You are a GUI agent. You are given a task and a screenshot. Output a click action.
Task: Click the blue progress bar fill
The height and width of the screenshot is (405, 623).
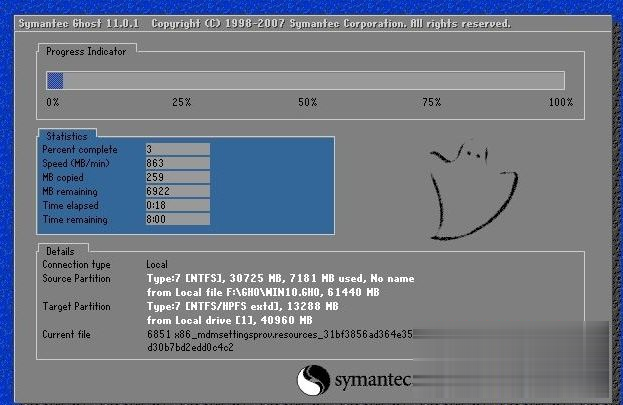pyautogui.click(x=55, y=81)
